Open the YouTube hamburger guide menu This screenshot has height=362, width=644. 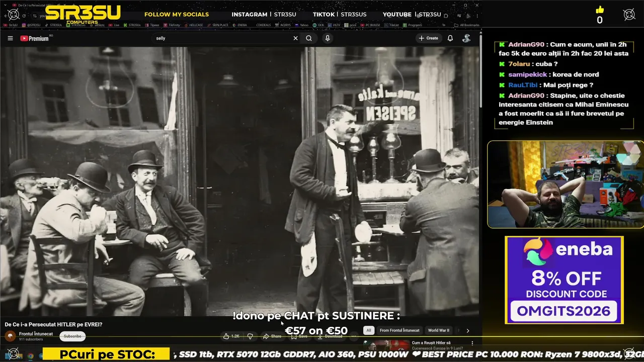[x=10, y=38]
